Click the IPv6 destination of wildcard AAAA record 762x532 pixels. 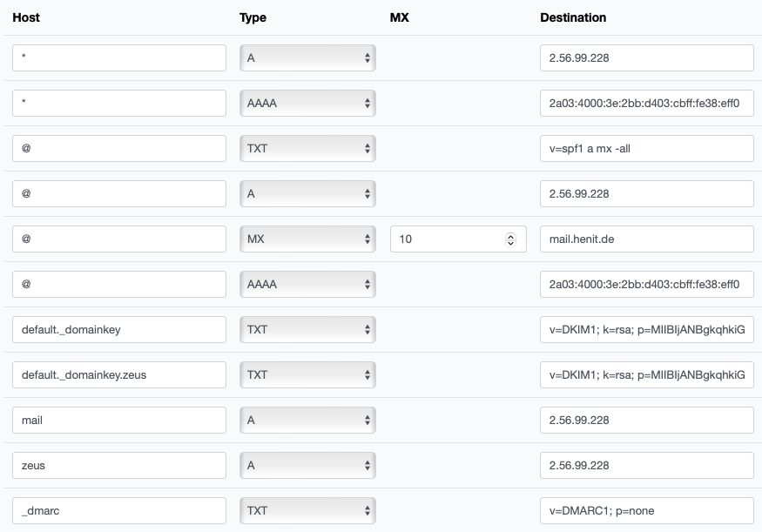click(646, 104)
